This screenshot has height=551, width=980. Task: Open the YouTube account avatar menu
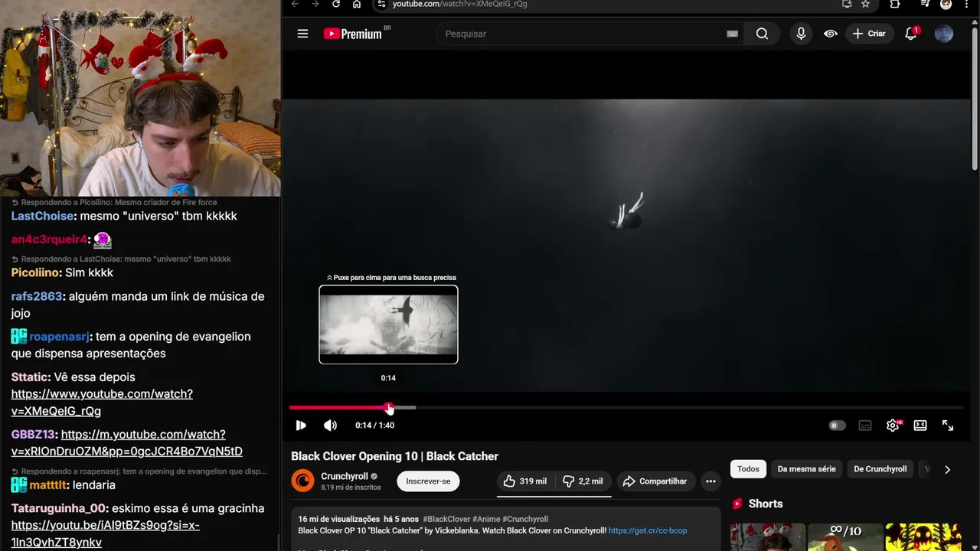944,34
